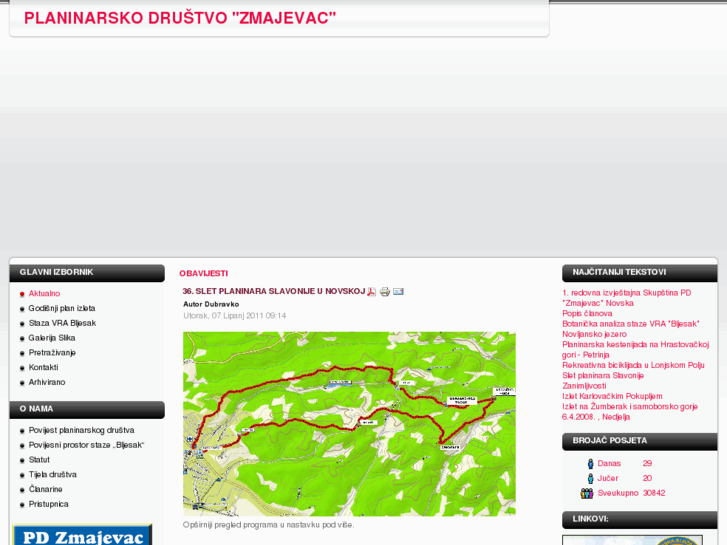Viewport: 727px width, 545px height.
Task: Click the Danas visitor person icon
Action: (x=590, y=463)
